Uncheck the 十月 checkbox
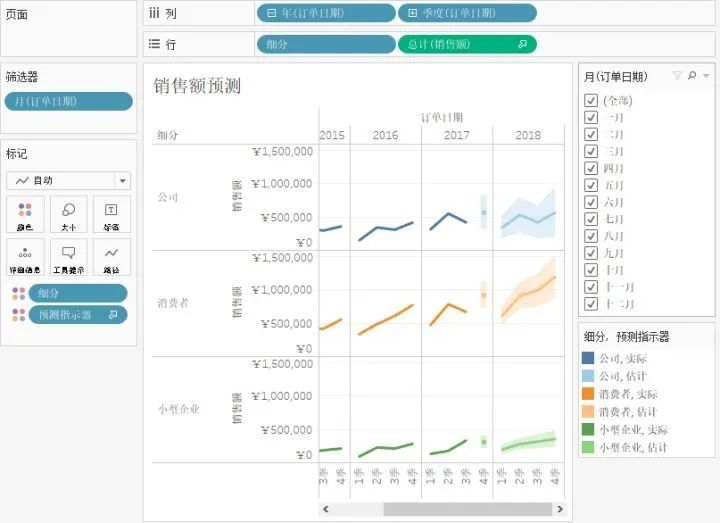The image size is (720, 523). click(x=591, y=270)
